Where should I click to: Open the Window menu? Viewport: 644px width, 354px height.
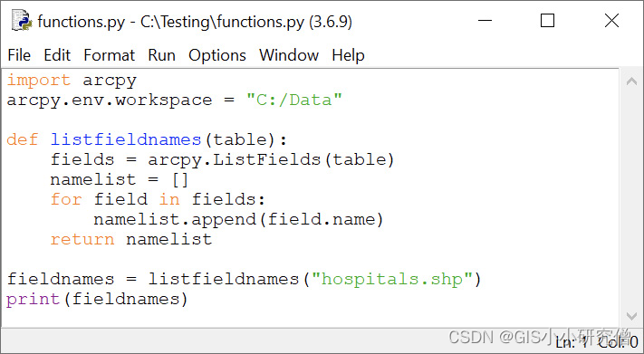click(x=289, y=55)
